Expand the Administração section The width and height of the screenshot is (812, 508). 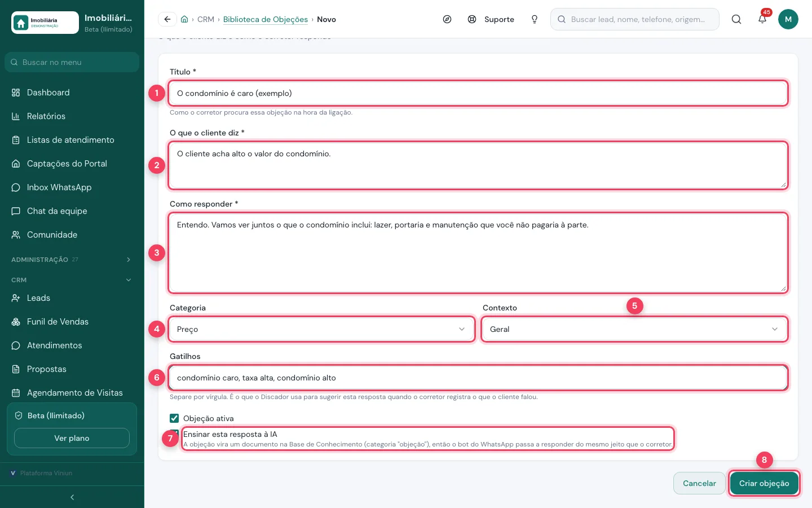pos(72,260)
